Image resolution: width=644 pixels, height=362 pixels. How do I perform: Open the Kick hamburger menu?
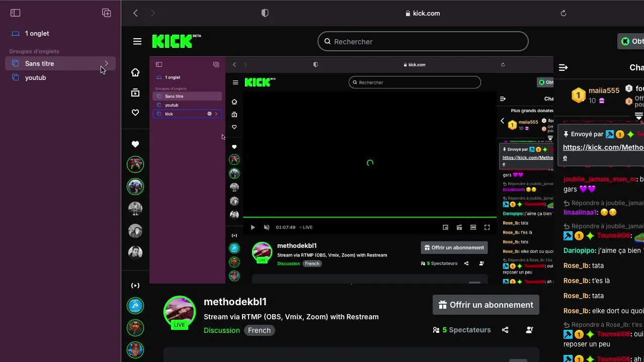point(137,41)
